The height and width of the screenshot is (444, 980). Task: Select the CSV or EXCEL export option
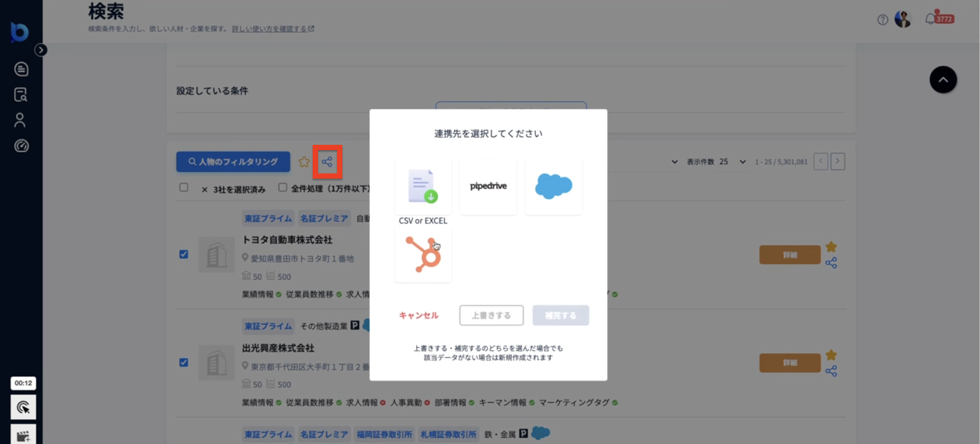[423, 186]
